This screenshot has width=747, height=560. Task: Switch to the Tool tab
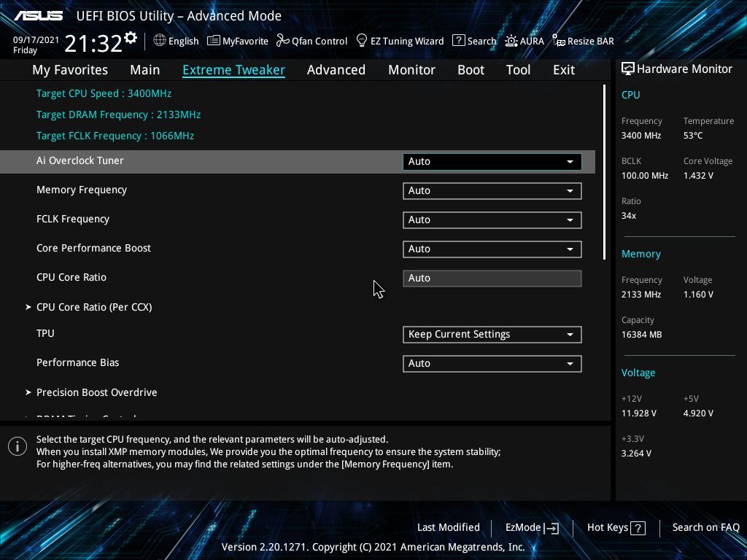click(x=519, y=70)
